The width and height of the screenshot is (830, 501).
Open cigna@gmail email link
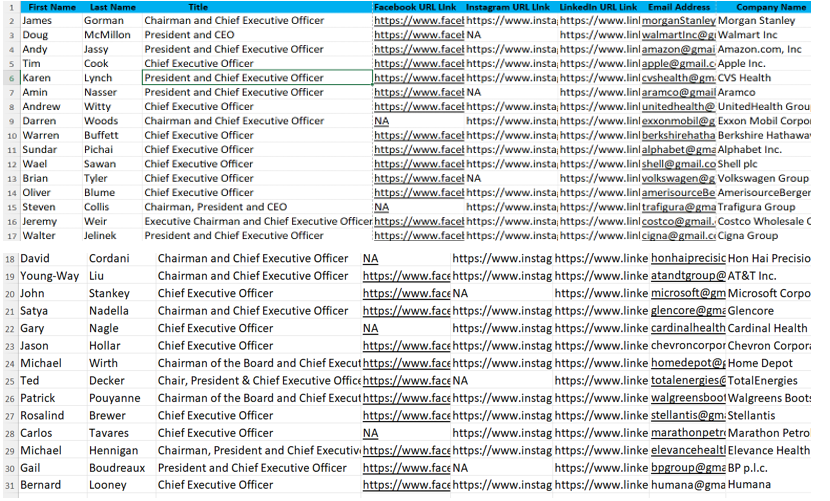tap(679, 236)
